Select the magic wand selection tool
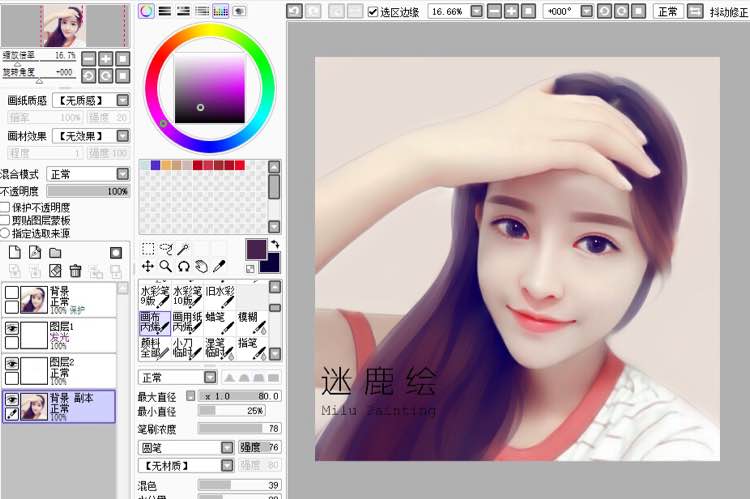This screenshot has height=499, width=750. (183, 248)
